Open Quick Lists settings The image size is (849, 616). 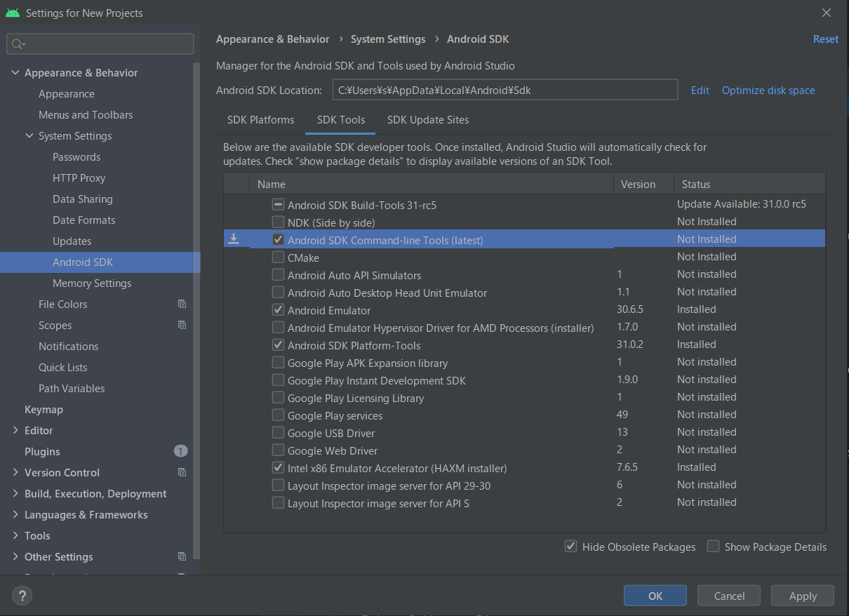62,368
